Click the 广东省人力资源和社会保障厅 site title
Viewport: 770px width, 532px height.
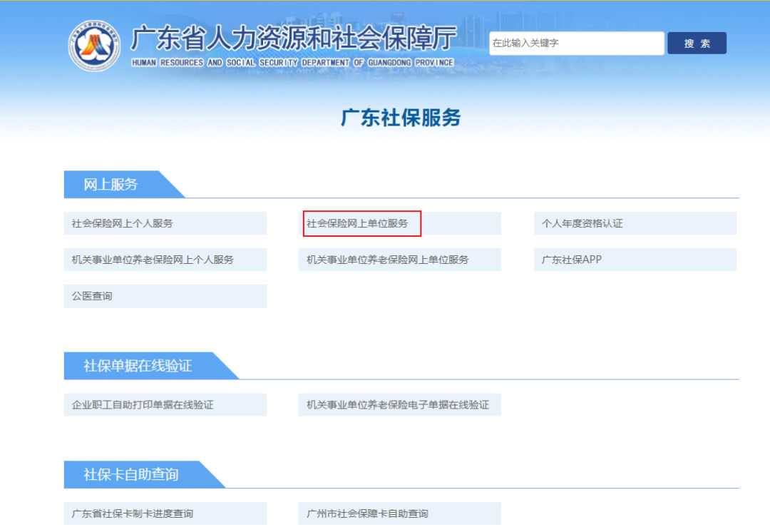294,37
